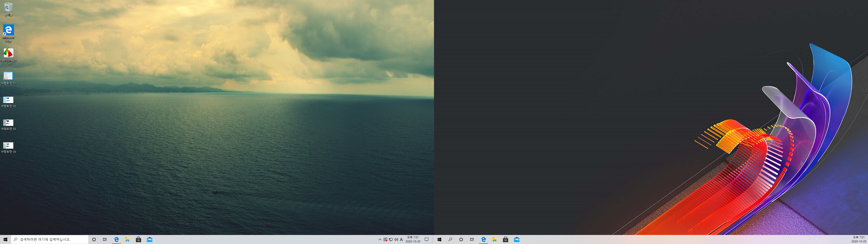Open the Action Center notification icon
This screenshot has width=868, height=244.
(x=427, y=240)
